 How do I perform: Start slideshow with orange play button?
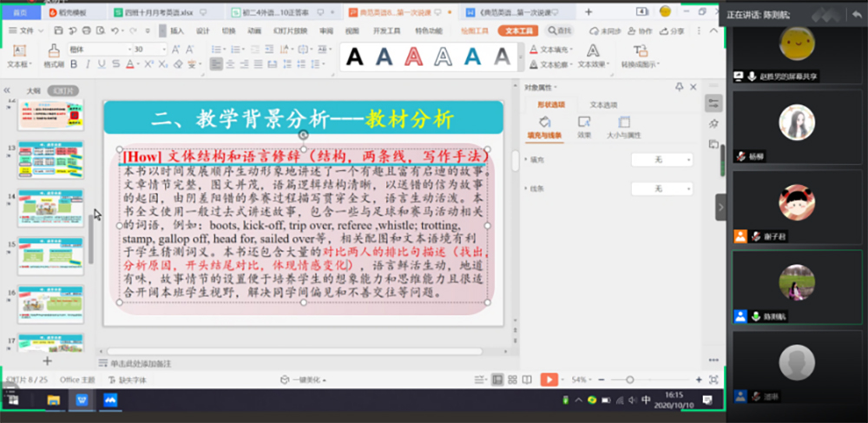pos(549,380)
